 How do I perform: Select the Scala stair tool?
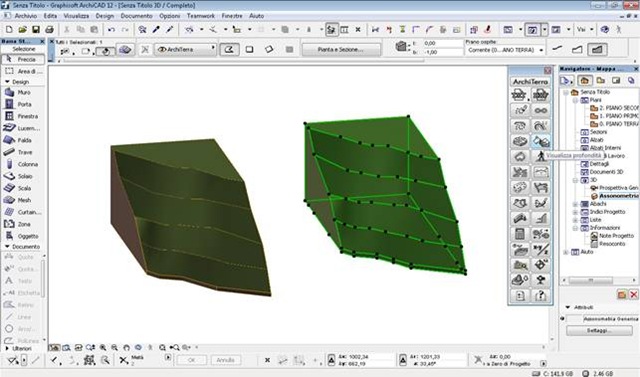click(x=23, y=188)
